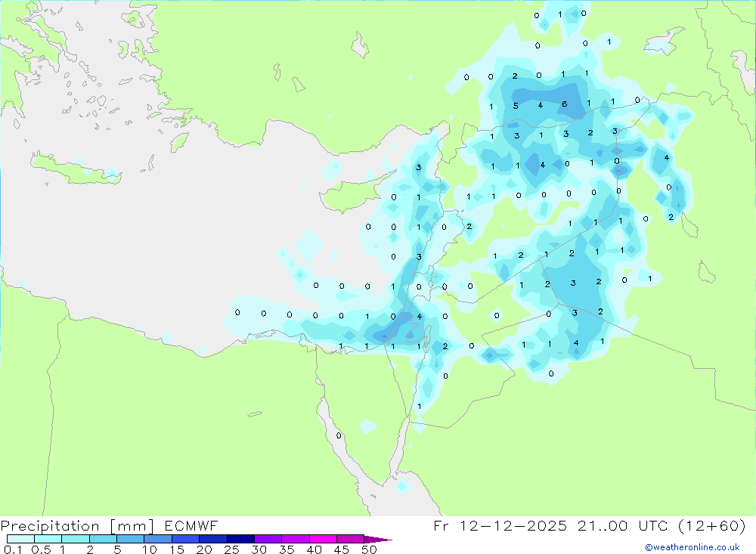This screenshot has width=756, height=554.
Task: Click the 'ECMWF' model label
Action: click(x=191, y=525)
